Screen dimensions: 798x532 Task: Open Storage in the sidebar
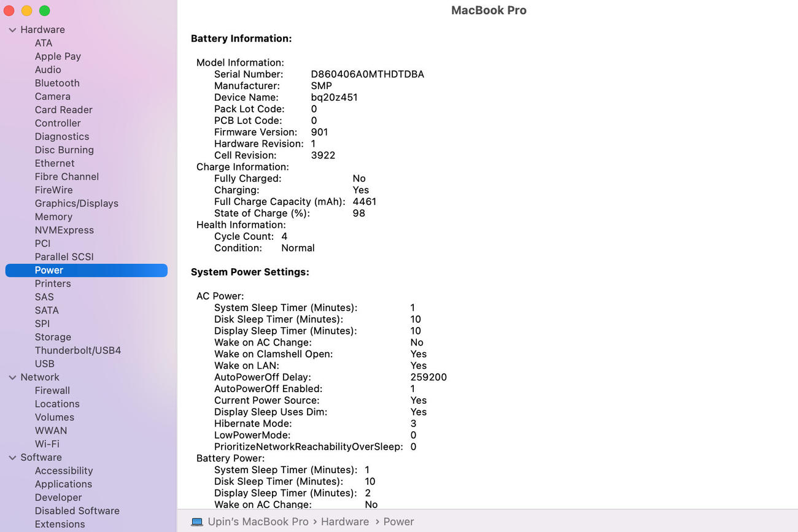[53, 337]
